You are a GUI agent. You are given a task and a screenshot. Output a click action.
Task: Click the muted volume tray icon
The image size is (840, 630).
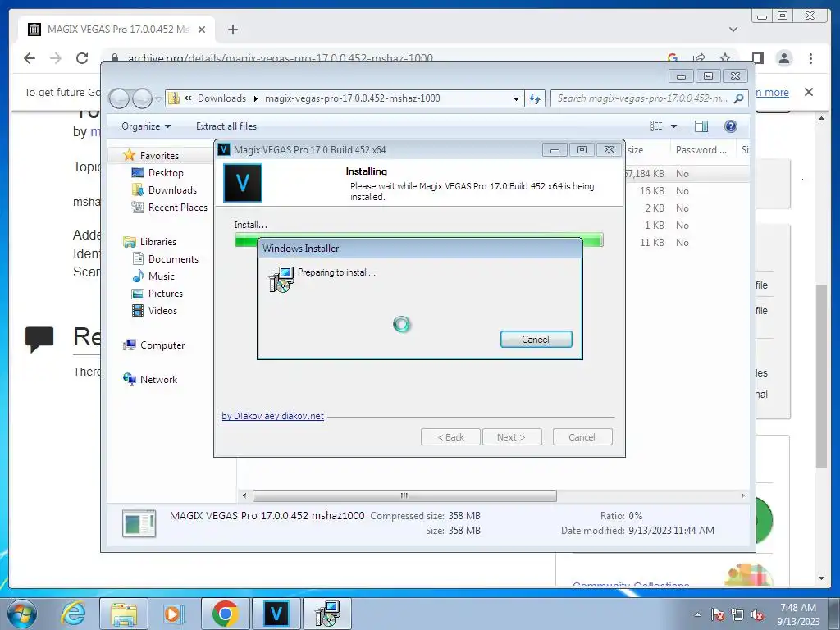[x=757, y=615]
